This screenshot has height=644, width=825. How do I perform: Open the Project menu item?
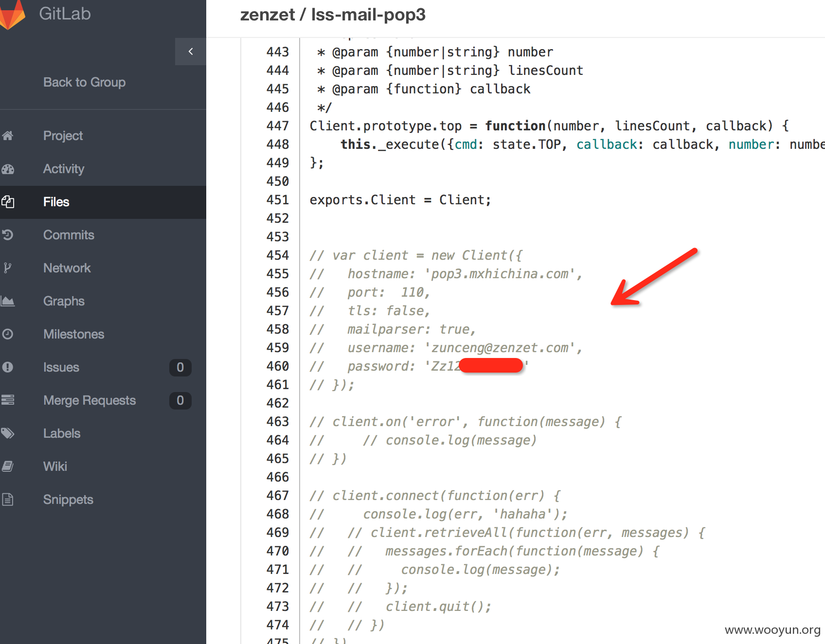tap(63, 136)
